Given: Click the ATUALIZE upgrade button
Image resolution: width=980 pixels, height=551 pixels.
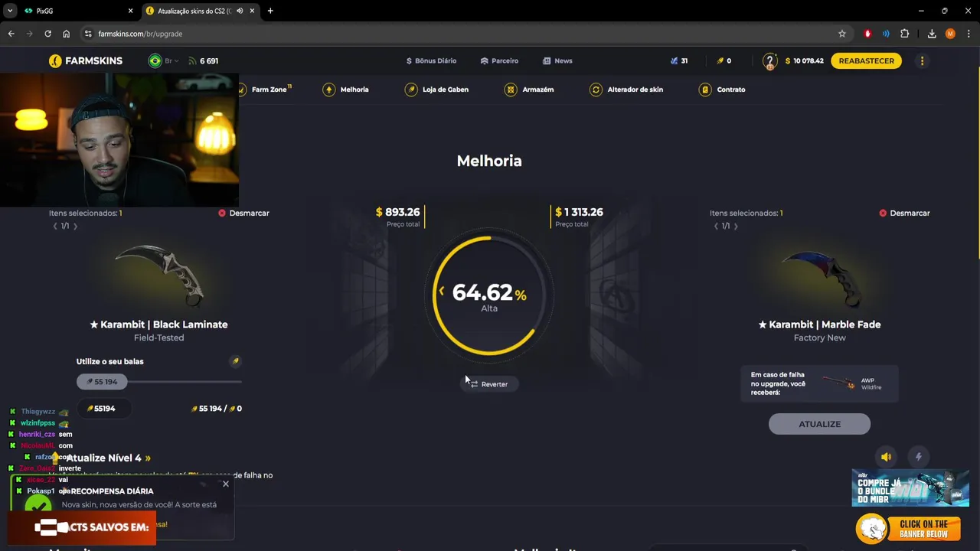Looking at the screenshot, I should point(819,424).
